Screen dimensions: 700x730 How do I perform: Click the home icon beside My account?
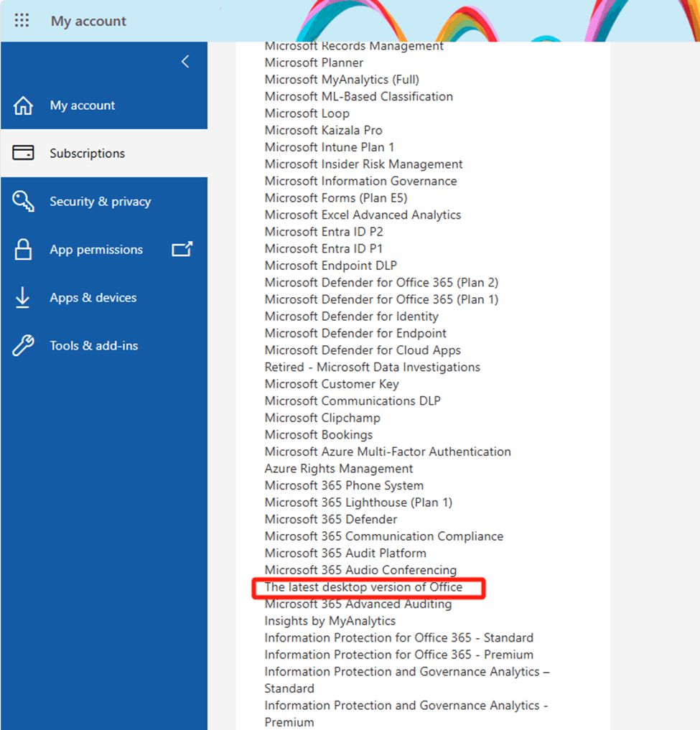coord(23,106)
